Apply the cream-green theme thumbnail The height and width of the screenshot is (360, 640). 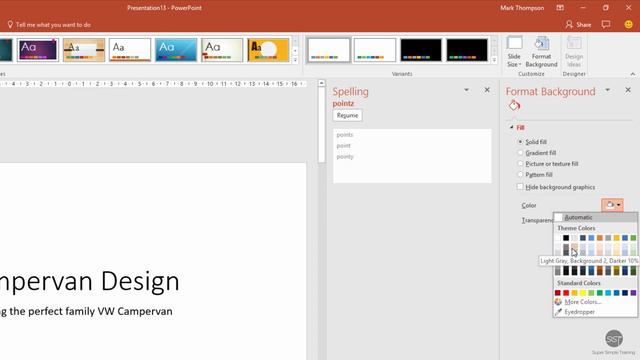(x=222, y=50)
